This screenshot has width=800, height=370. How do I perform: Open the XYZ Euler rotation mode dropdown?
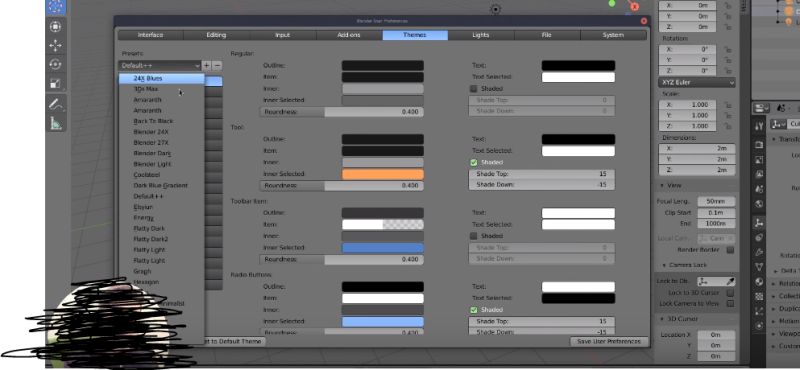(696, 83)
